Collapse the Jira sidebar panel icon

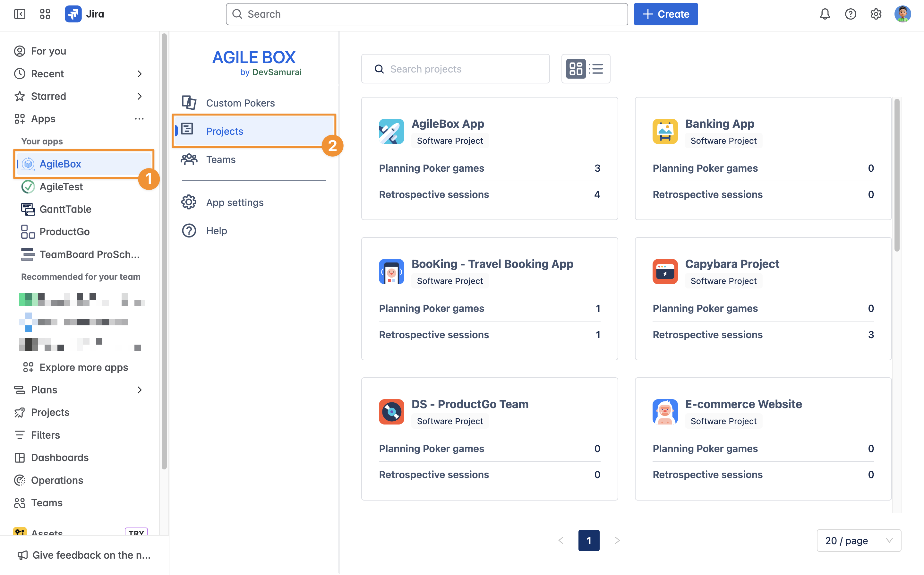(x=19, y=14)
